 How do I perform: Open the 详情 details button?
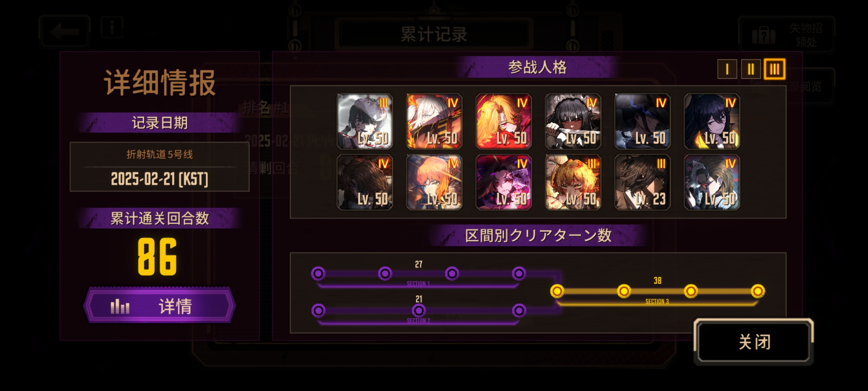159,305
